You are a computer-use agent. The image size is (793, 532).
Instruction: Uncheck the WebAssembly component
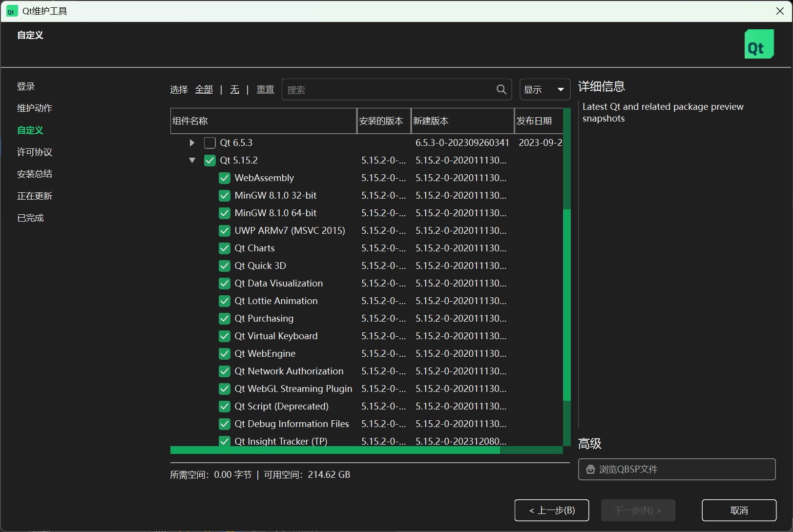224,178
